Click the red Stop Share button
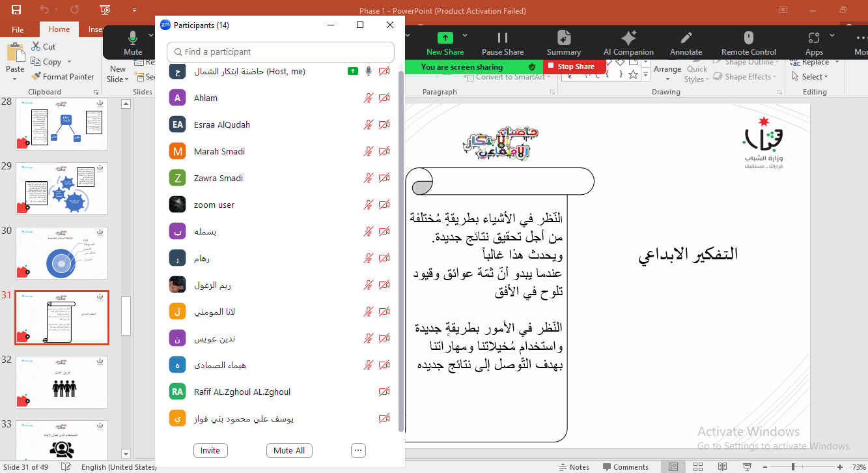The height and width of the screenshot is (473, 868). [x=570, y=66]
